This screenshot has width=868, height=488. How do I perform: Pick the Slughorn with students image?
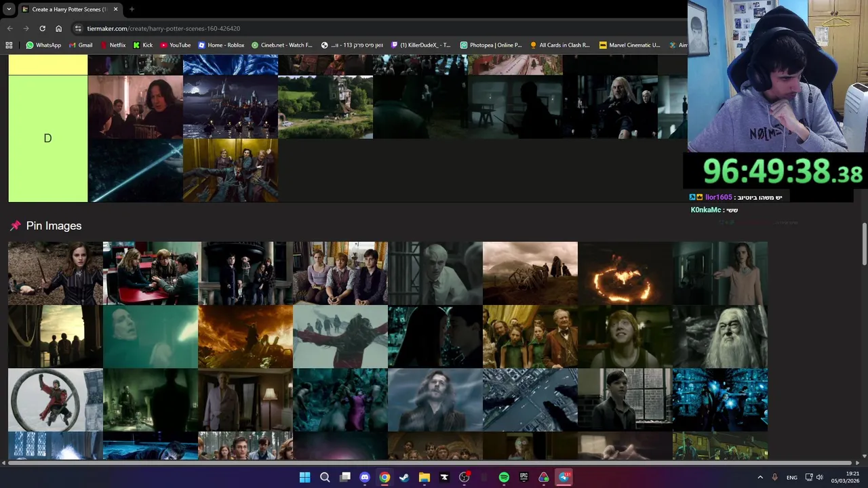tap(530, 337)
